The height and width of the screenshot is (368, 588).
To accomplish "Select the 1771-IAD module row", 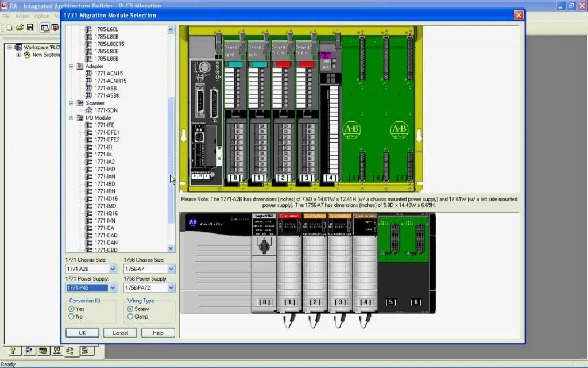I will tap(105, 169).
